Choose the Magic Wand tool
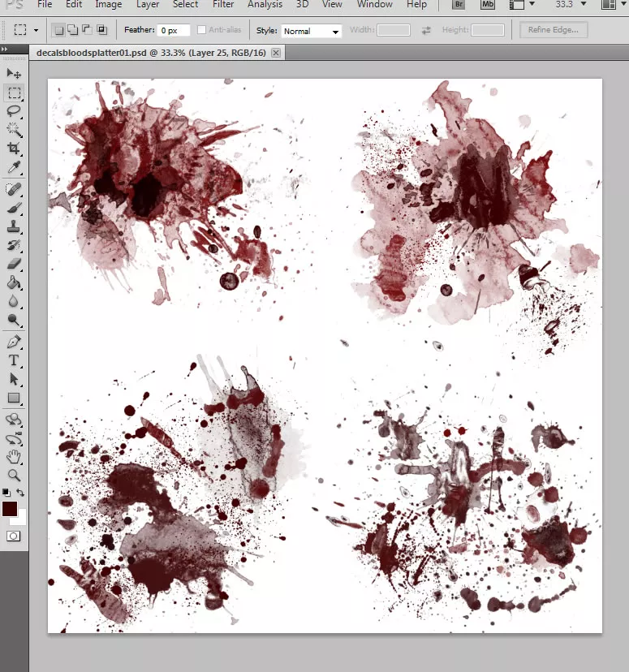Image resolution: width=629 pixels, height=672 pixels. (14, 130)
